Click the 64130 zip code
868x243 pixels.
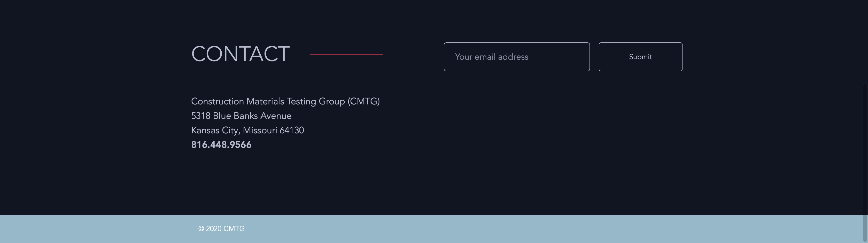291,130
